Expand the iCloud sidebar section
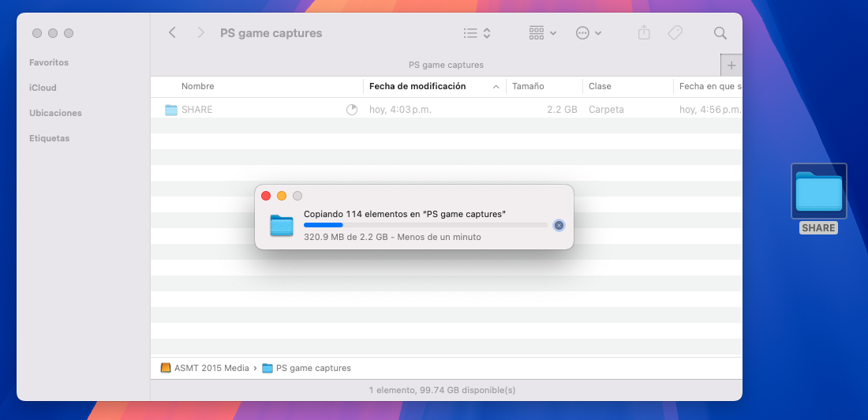The image size is (868, 420). 43,88
